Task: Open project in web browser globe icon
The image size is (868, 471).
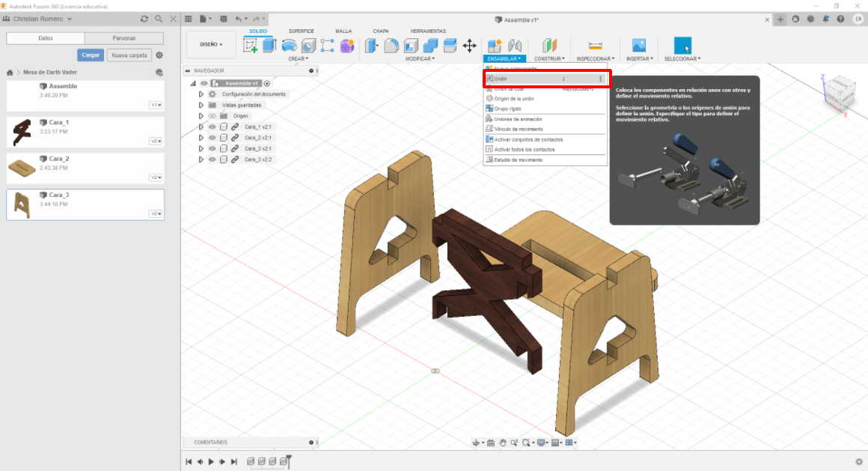Action: click(x=159, y=73)
